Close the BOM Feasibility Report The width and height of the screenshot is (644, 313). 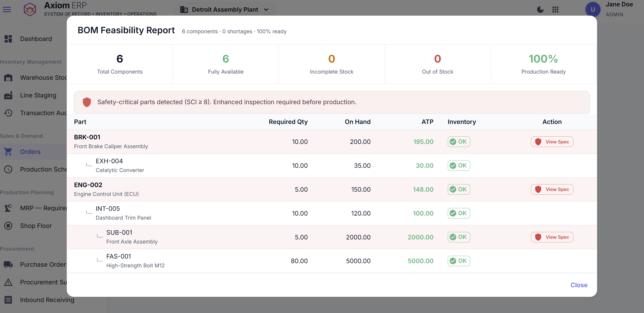point(579,285)
